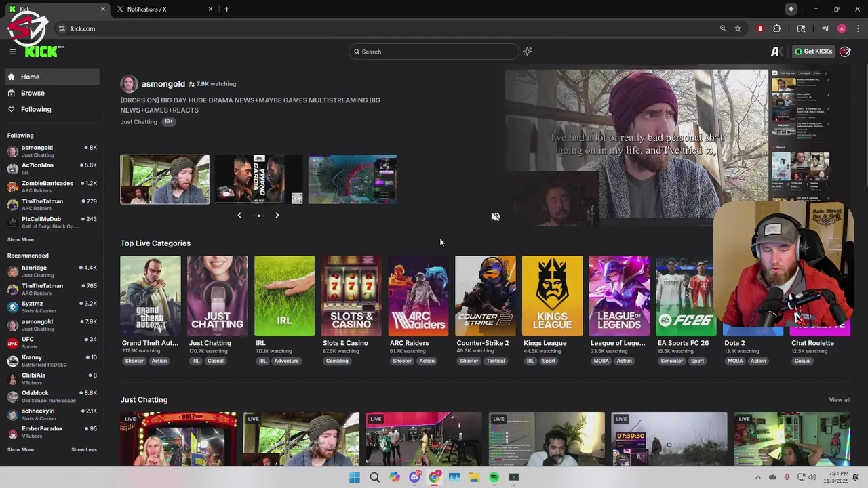The image size is (868, 488).
Task: Collapse Recommended list with Show Less
Action: 84,449
